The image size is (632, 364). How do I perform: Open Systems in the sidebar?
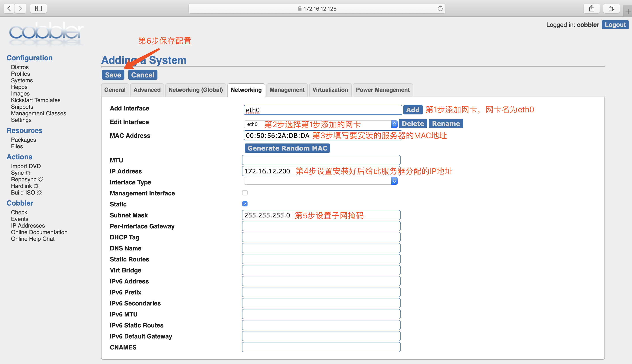22,80
